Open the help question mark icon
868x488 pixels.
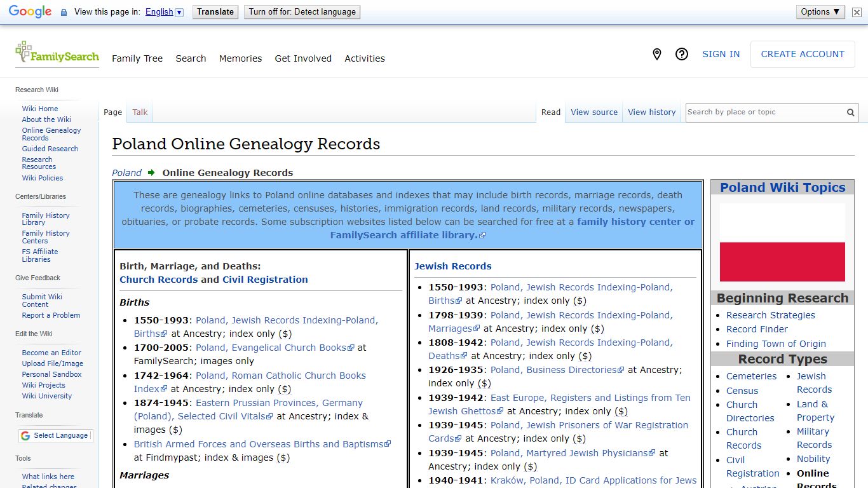682,55
